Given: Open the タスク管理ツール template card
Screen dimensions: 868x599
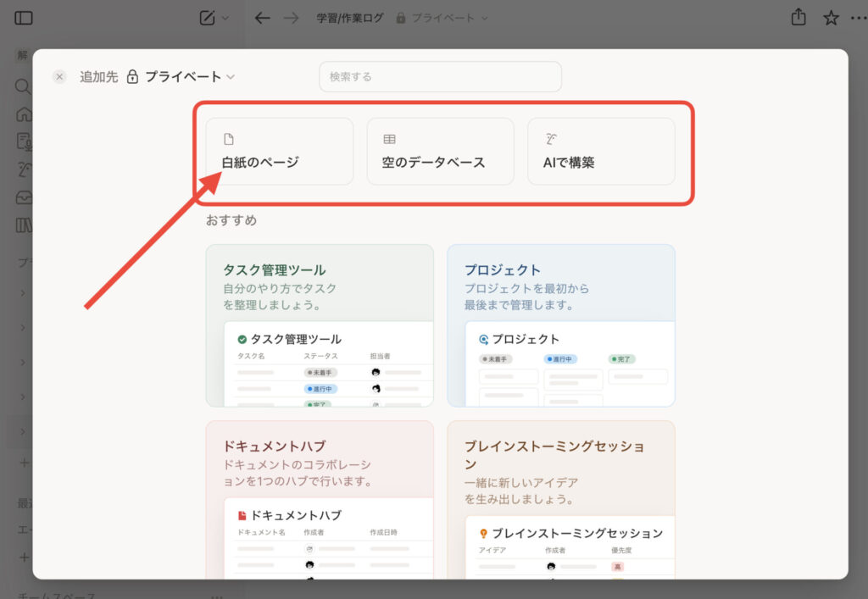Looking at the screenshot, I should point(320,325).
